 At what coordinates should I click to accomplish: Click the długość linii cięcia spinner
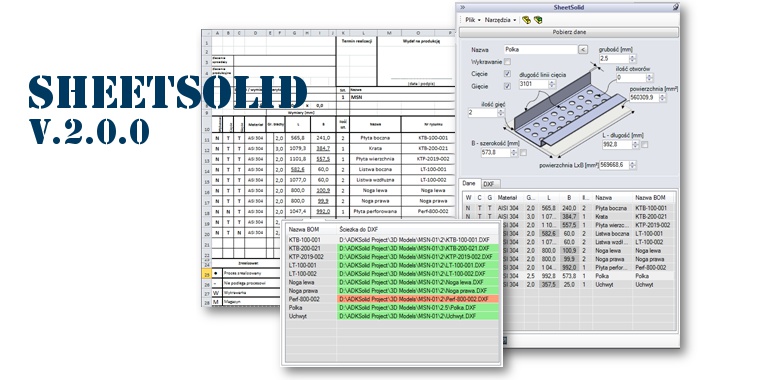[552, 84]
